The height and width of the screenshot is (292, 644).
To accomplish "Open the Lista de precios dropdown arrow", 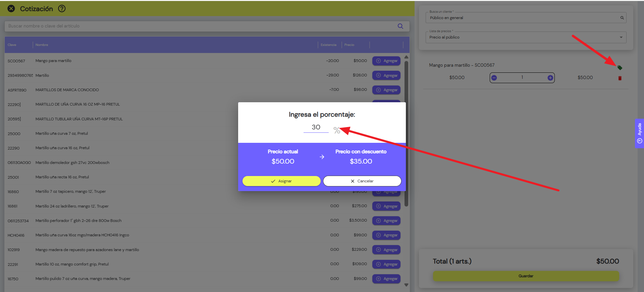I will (621, 37).
